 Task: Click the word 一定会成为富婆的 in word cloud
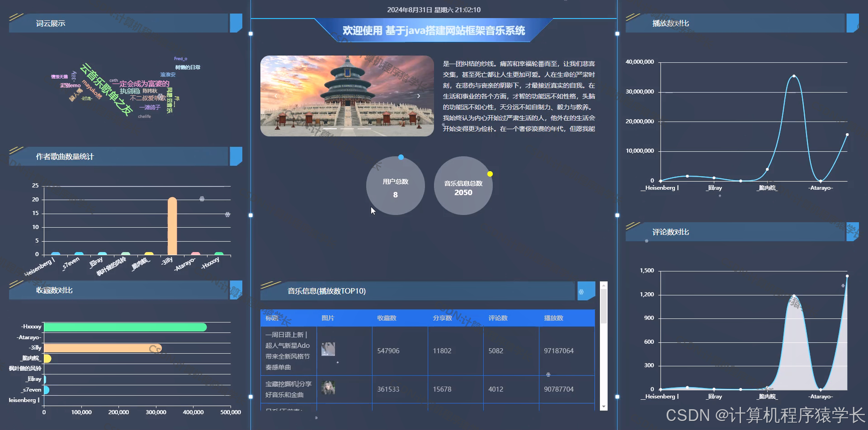point(141,84)
